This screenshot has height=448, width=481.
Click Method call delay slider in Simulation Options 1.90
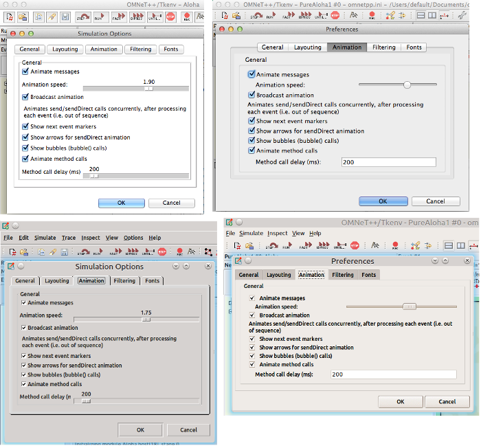click(136, 176)
